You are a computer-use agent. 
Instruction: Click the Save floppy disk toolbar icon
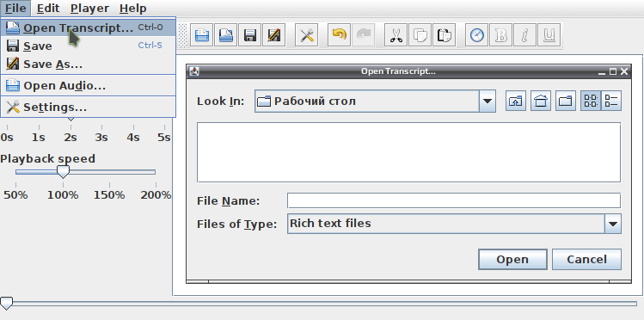tap(249, 35)
